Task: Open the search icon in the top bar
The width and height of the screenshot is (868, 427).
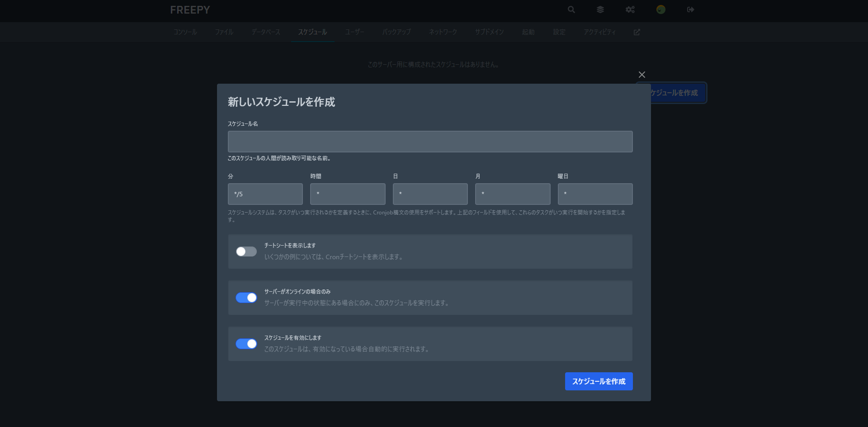Action: pyautogui.click(x=571, y=9)
